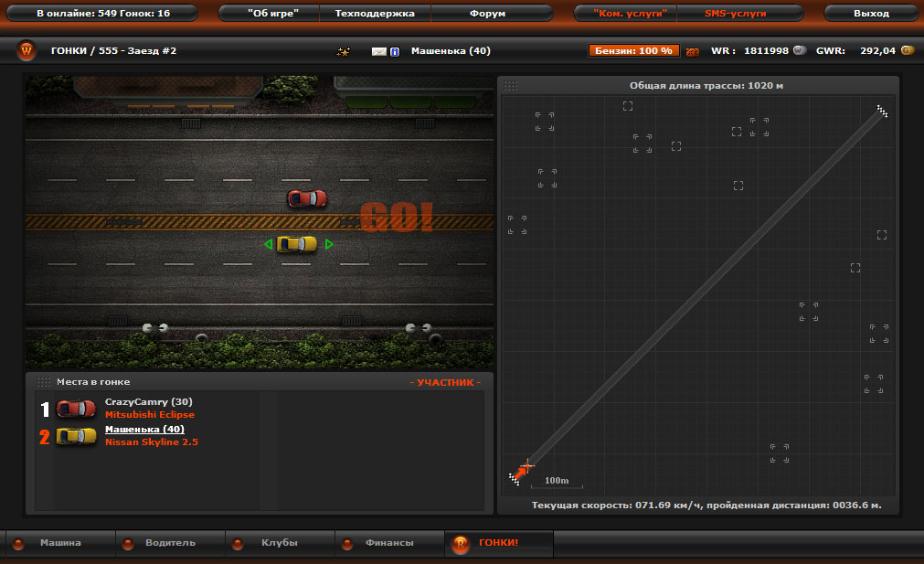924x564 pixels.
Task: Click the stars icon in header bar
Action: tap(344, 52)
